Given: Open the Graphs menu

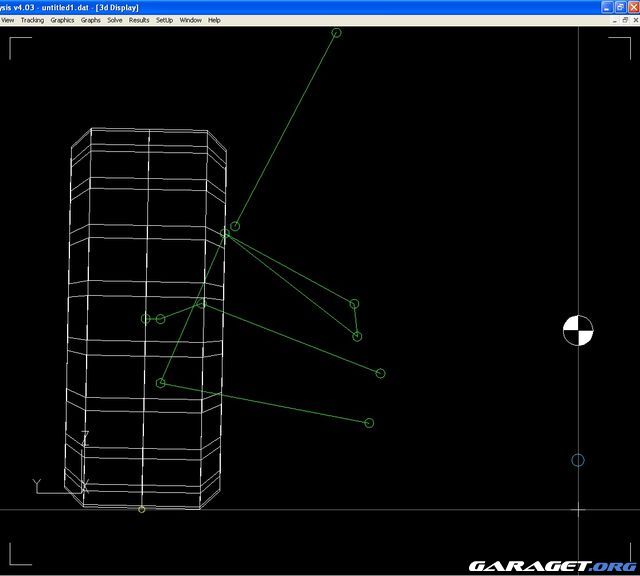Looking at the screenshot, I should pos(90,20).
